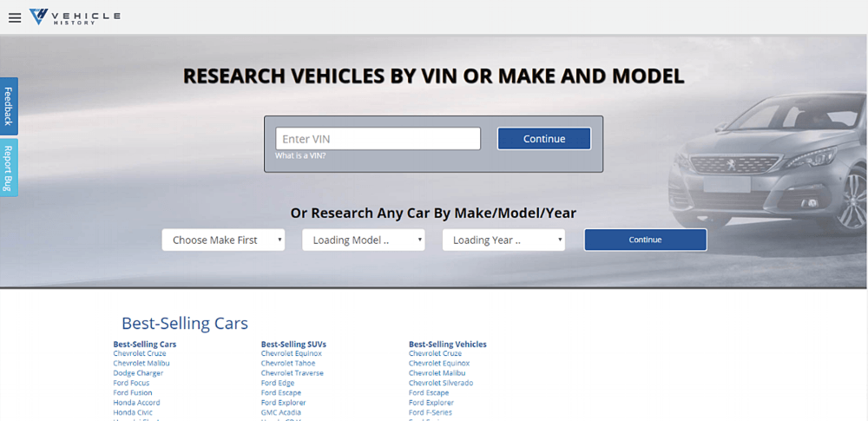Open the GMC Acadia link

click(x=281, y=412)
